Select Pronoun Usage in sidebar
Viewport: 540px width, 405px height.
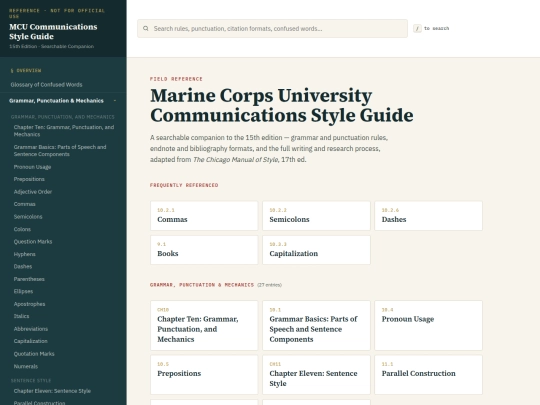point(32,167)
